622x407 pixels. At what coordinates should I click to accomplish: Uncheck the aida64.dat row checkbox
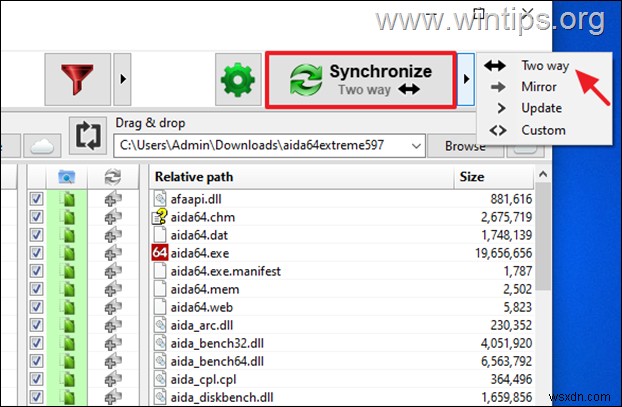click(x=36, y=235)
